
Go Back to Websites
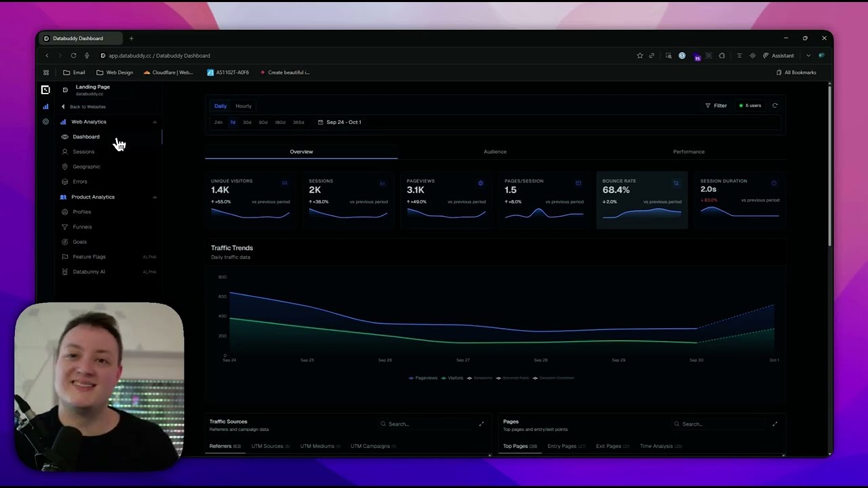point(83,106)
